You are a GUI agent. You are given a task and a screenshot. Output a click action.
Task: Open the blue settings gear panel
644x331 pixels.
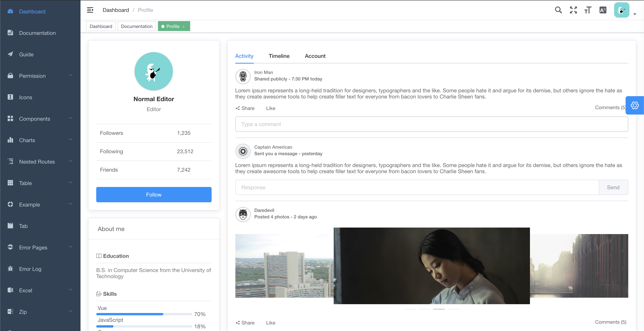click(x=634, y=105)
